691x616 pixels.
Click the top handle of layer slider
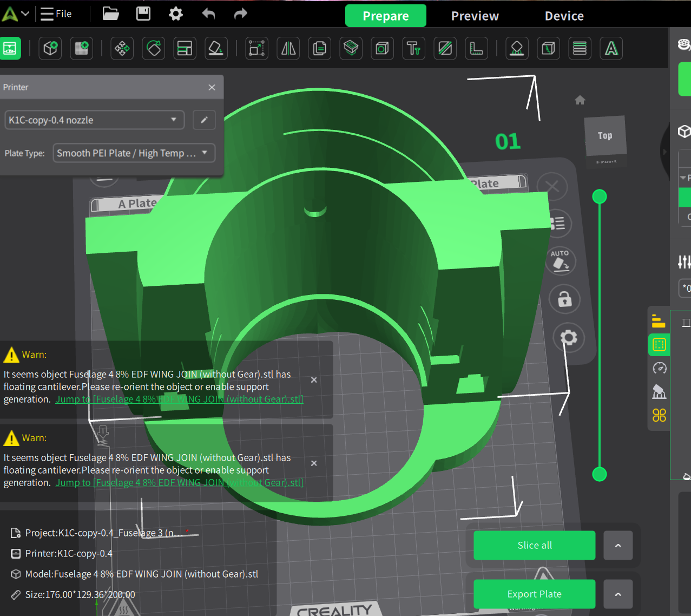click(600, 196)
